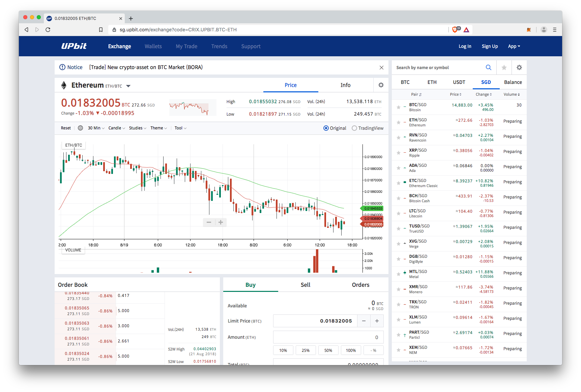Click the UPbit logo
The image size is (581, 392).
tap(74, 46)
